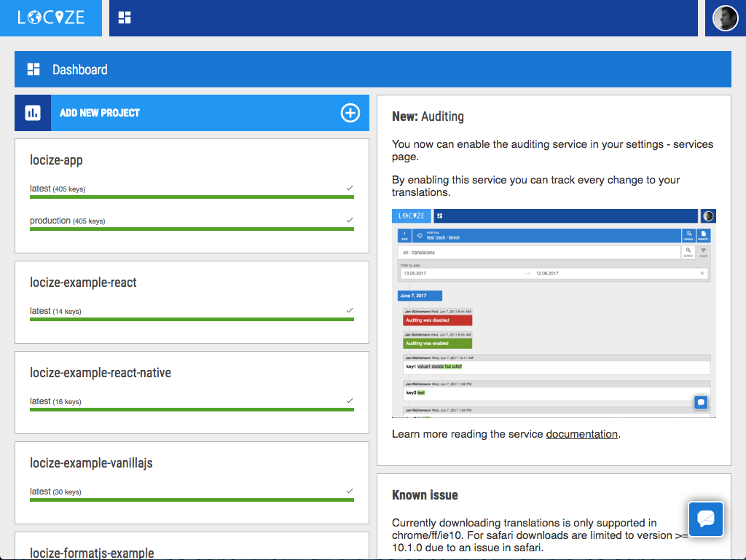Click the Dashboard title grid icon
This screenshot has height=560, width=746.
pos(34,69)
